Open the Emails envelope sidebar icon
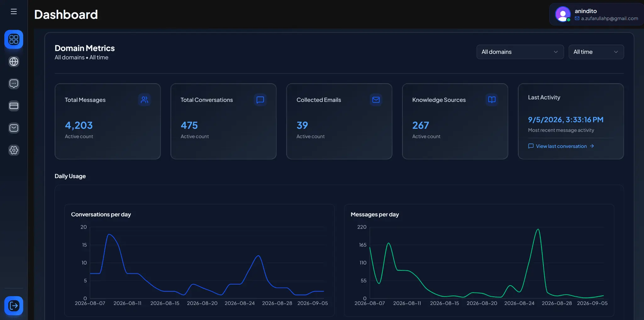The width and height of the screenshot is (644, 320). 14,128
